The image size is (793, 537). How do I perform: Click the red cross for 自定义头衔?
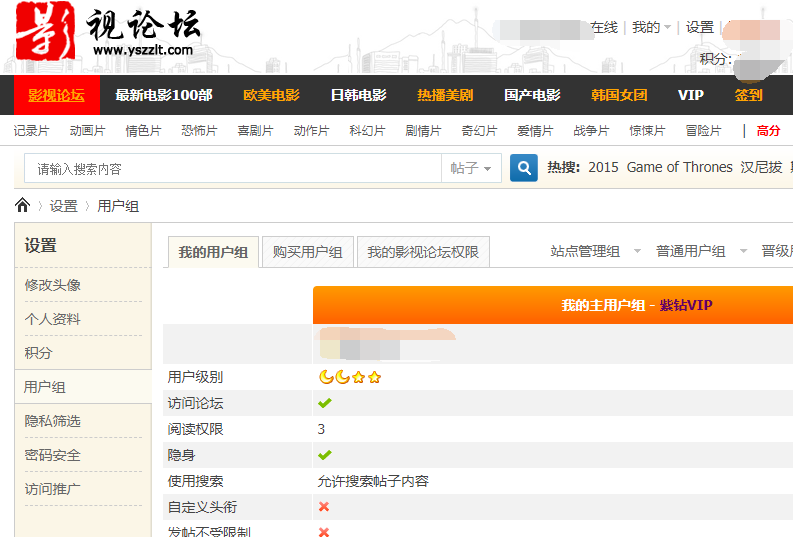[324, 507]
